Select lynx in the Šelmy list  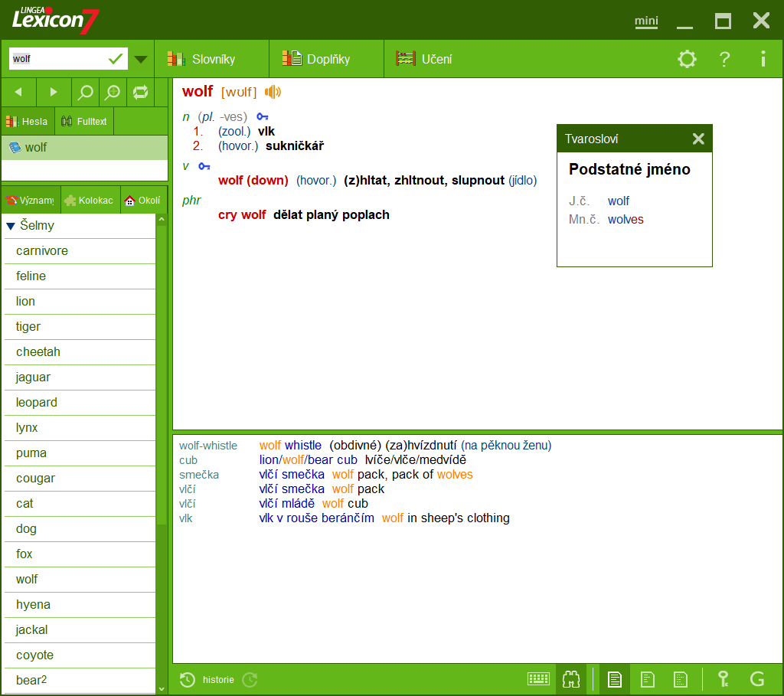(80, 427)
